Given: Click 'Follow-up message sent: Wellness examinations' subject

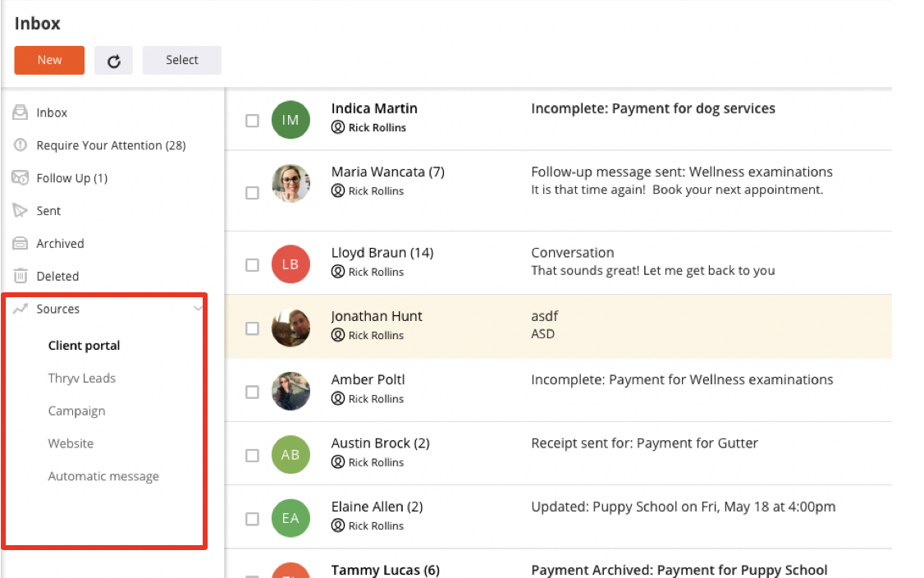Looking at the screenshot, I should pos(682,172).
